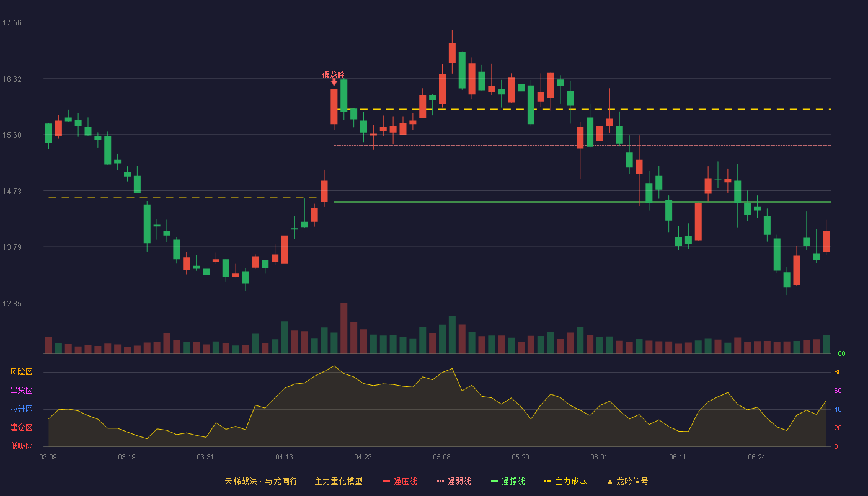The height and width of the screenshot is (496, 868).
Task: Click the 04-23 date axis label
Action: tap(363, 457)
